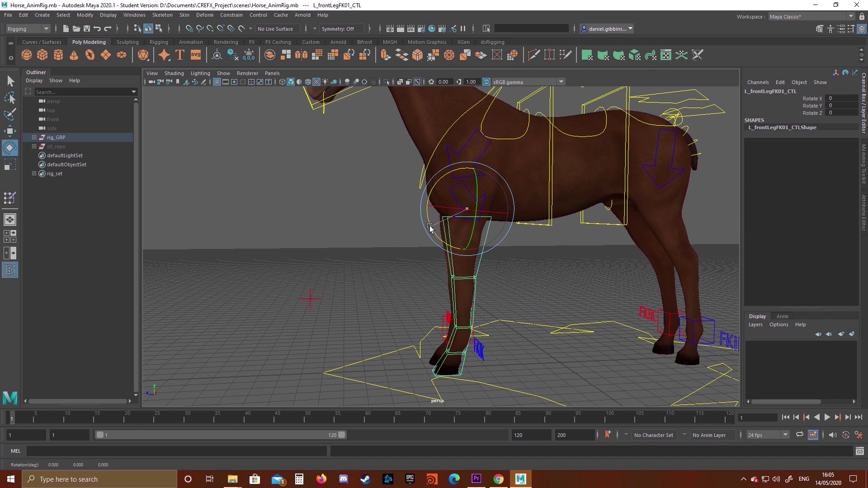Click the time range slider bar
This screenshot has height=488, width=868.
pyautogui.click(x=221, y=435)
